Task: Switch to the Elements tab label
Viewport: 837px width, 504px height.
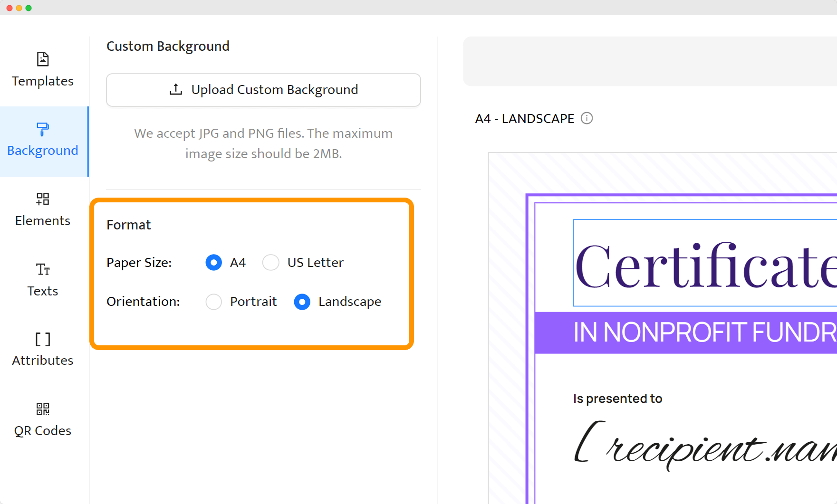Action: (43, 221)
